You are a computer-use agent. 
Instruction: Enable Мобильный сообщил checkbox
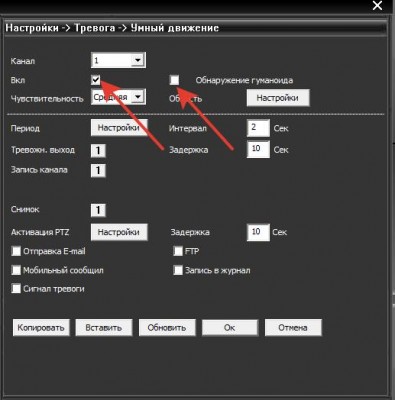pyautogui.click(x=16, y=270)
